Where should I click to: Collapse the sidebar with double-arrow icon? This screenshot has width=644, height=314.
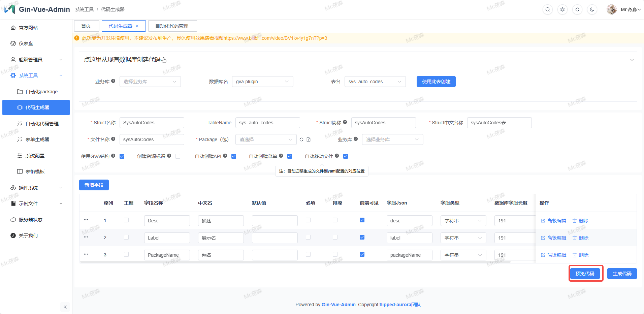click(x=65, y=307)
